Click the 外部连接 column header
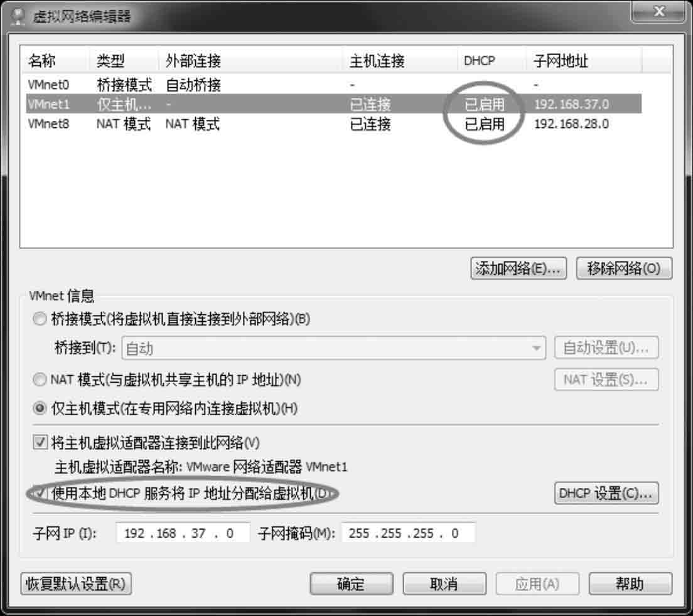This screenshot has width=693, height=616. pos(250,60)
